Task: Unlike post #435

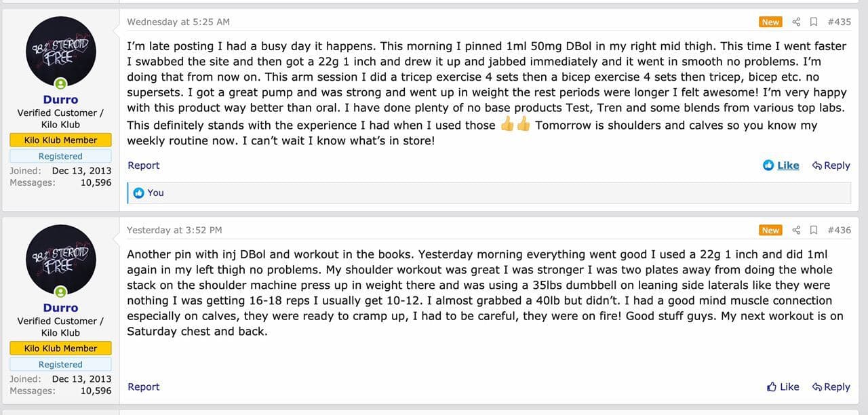Action: (x=781, y=165)
